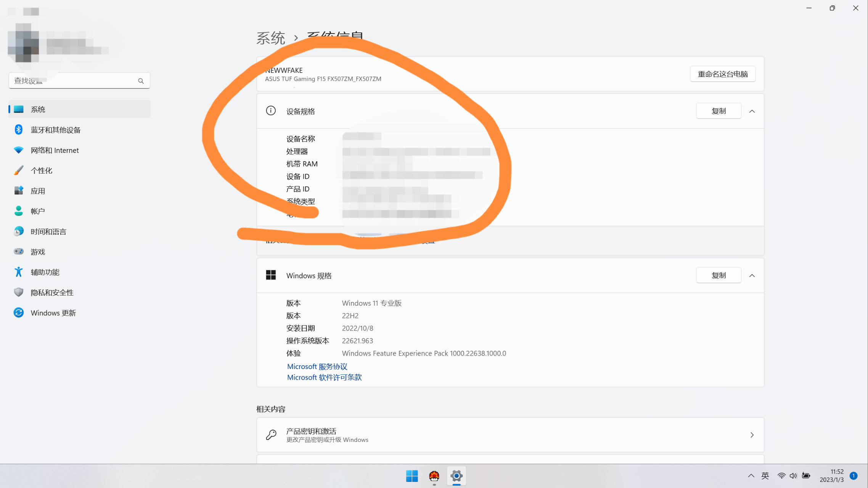Screen dimensions: 868x488
Task: Select 系统 in the sidebar menu
Action: point(38,109)
